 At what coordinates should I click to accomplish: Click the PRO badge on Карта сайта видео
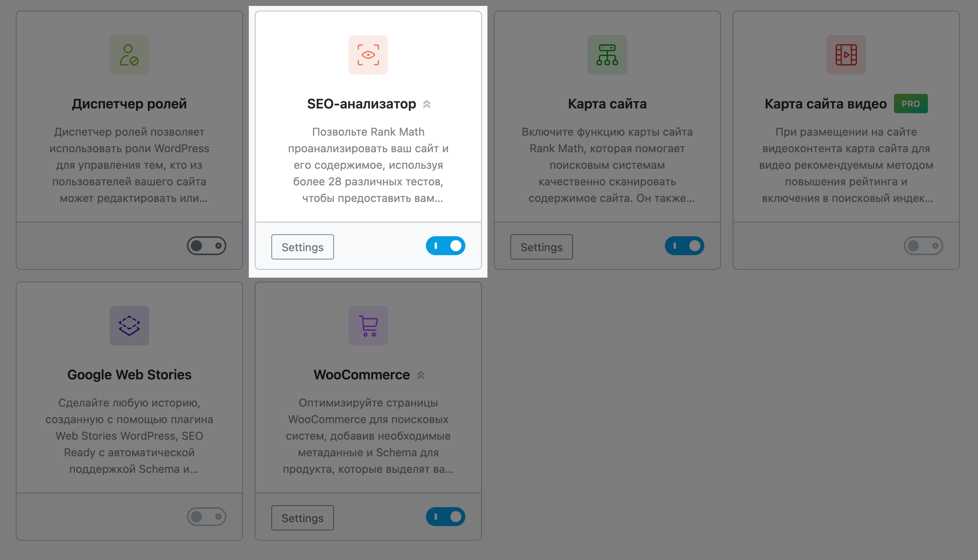(x=911, y=104)
